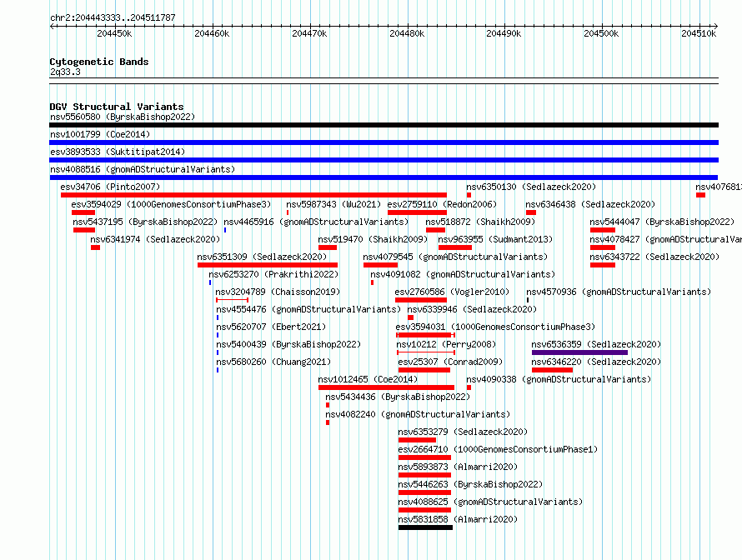This screenshot has height=560, width=742.
Task: Click the nsv5444047 (ByrskaBishop2022) label
Action: point(662,222)
